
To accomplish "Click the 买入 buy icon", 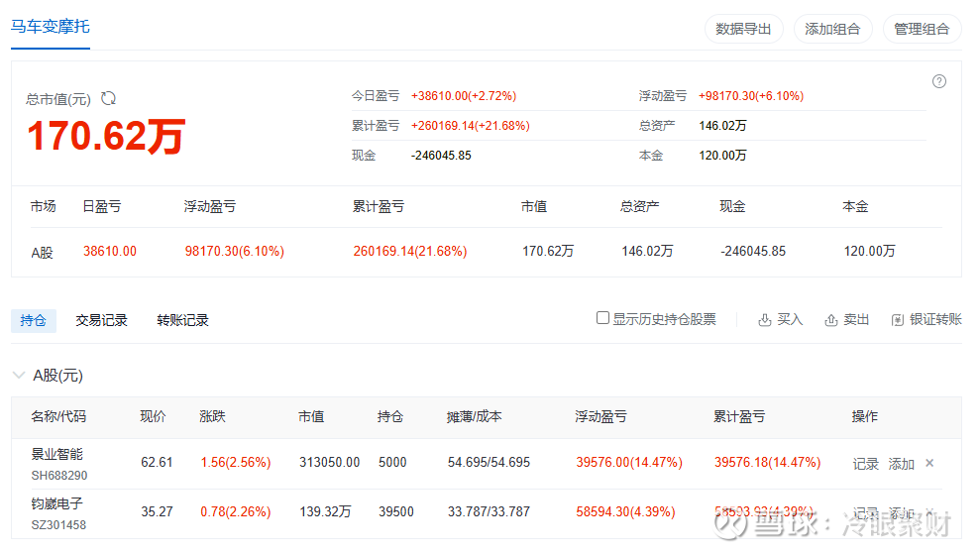I will [x=764, y=320].
